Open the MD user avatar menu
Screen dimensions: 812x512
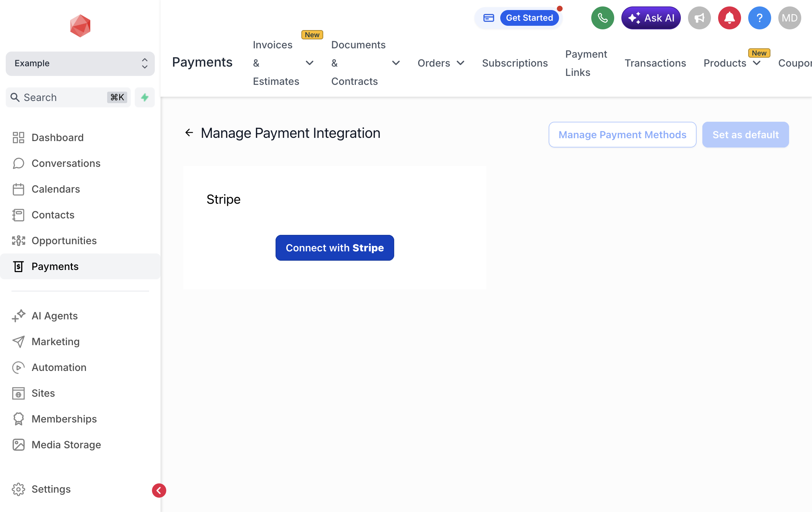point(790,18)
